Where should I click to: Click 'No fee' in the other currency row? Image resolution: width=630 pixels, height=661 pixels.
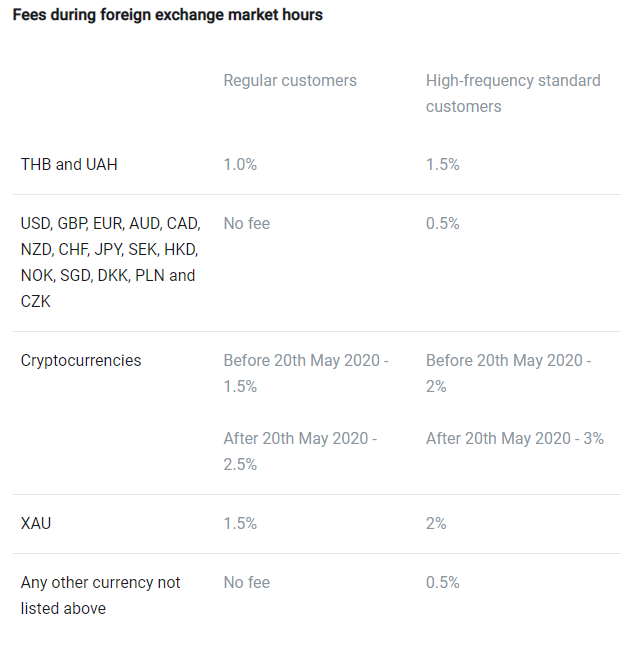(247, 583)
